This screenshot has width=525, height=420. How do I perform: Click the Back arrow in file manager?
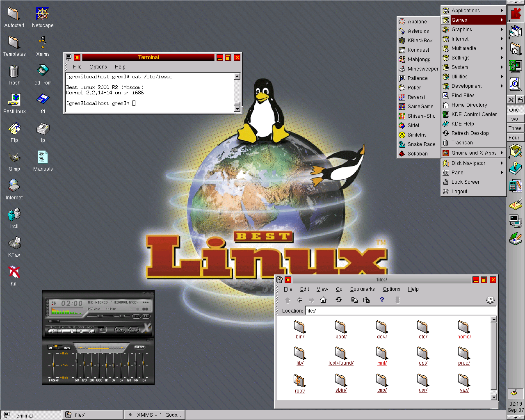(x=300, y=300)
